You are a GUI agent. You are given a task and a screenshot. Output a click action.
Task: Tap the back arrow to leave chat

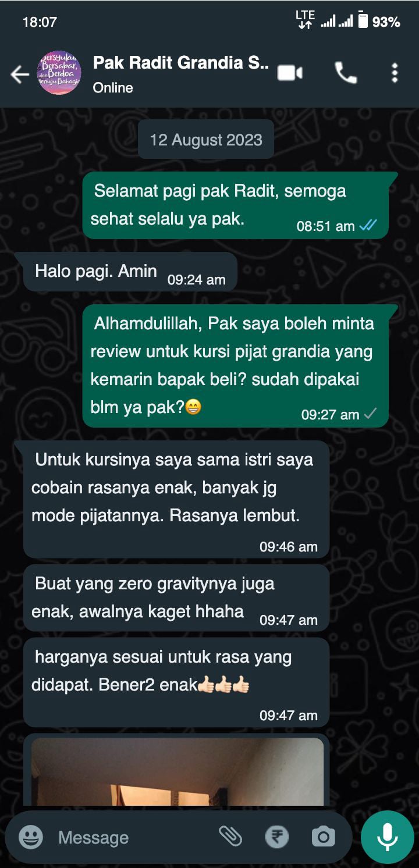19,74
